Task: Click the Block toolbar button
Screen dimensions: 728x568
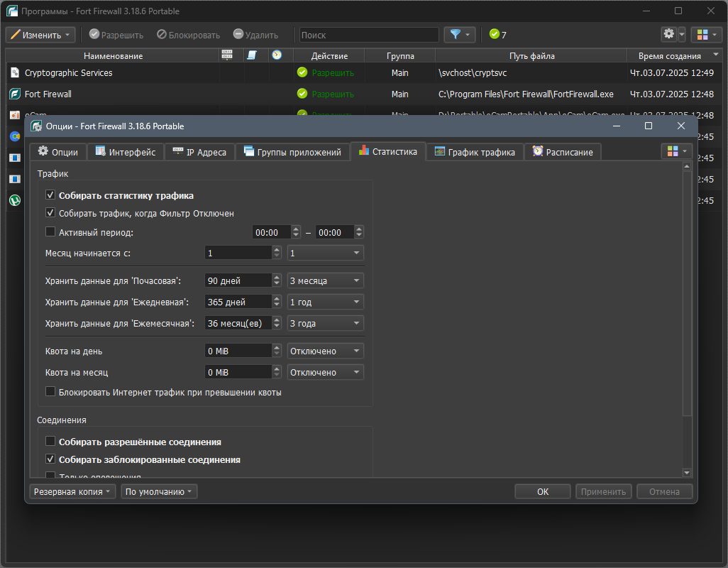Action: pos(188,35)
